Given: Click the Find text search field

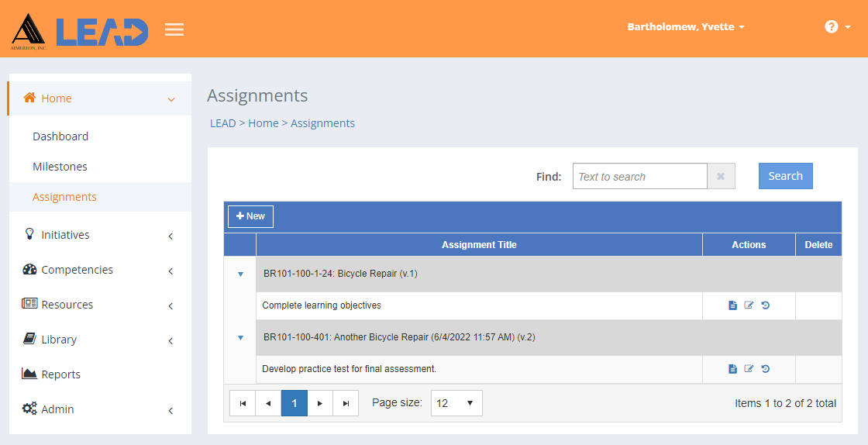Looking at the screenshot, I should tap(640, 176).
